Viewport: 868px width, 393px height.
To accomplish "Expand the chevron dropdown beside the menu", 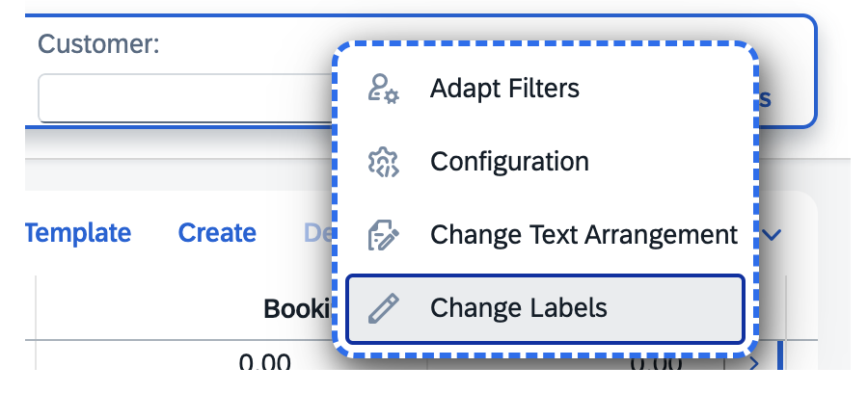I will (772, 235).
